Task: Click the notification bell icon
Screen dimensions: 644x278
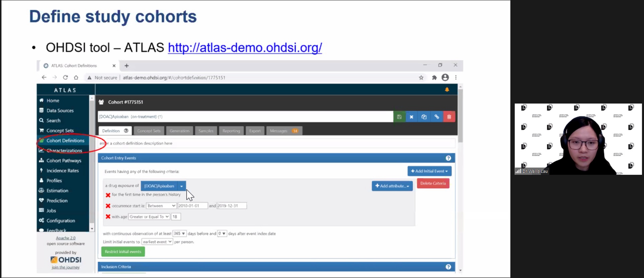Action: [447, 90]
